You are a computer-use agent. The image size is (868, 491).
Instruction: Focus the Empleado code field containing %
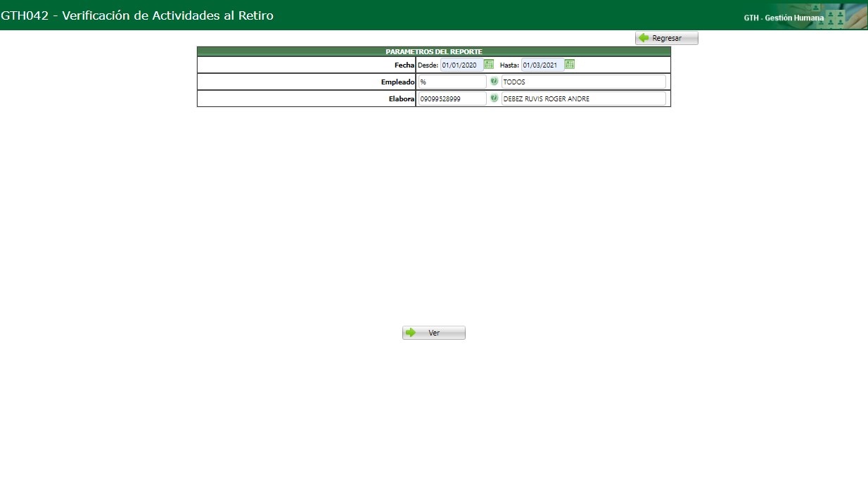[452, 82]
